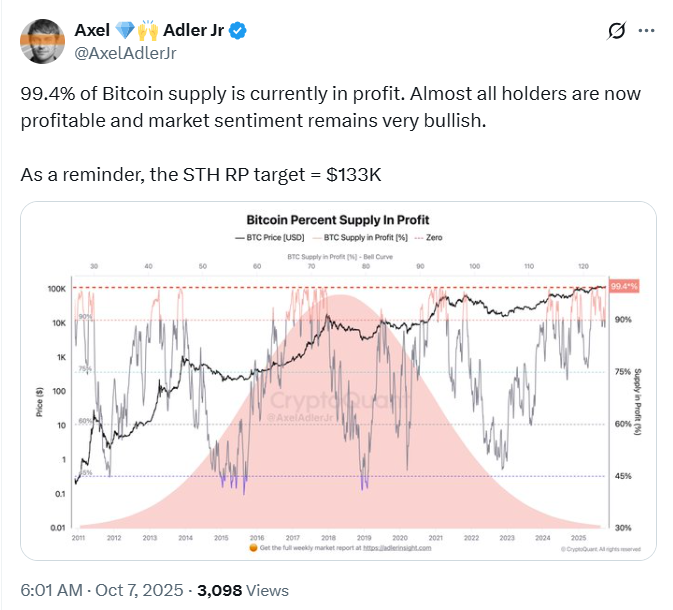
Task: Click the Bitcoin Percent Supply In Profit title
Action: point(339,219)
